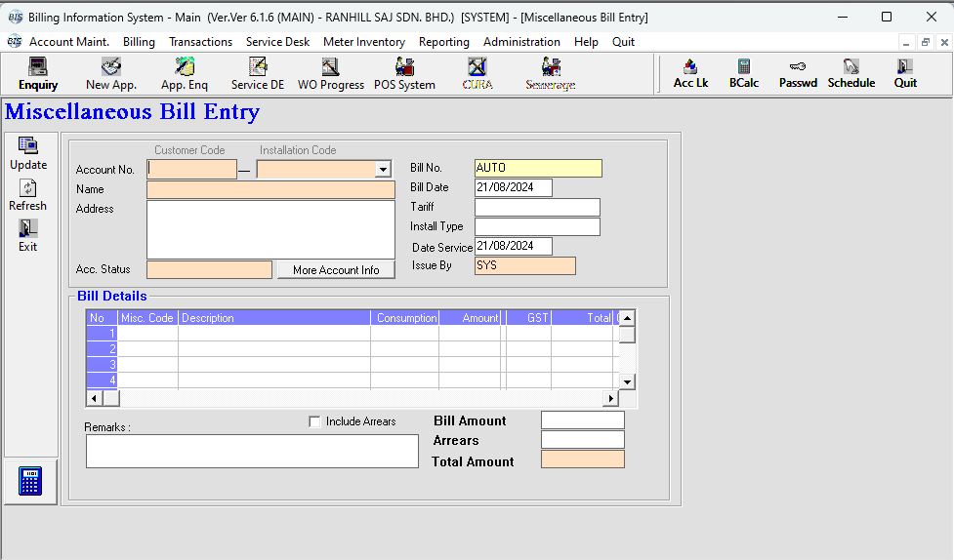Select row 4 in the Bill Details grid
The height and width of the screenshot is (560, 954).
tap(353, 380)
